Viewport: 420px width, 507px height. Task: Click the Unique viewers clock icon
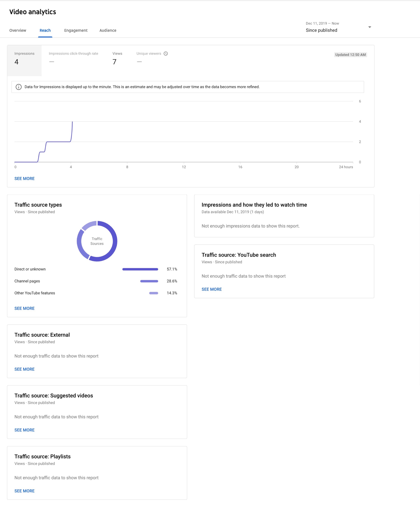pos(166,54)
